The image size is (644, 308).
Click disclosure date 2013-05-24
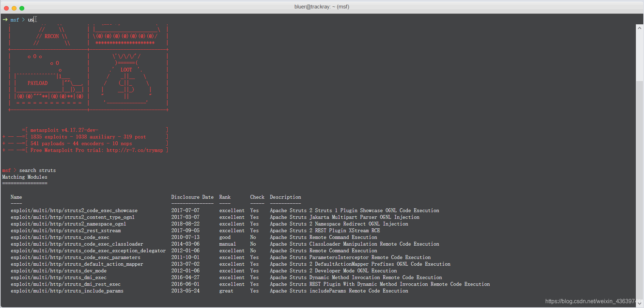click(185, 291)
